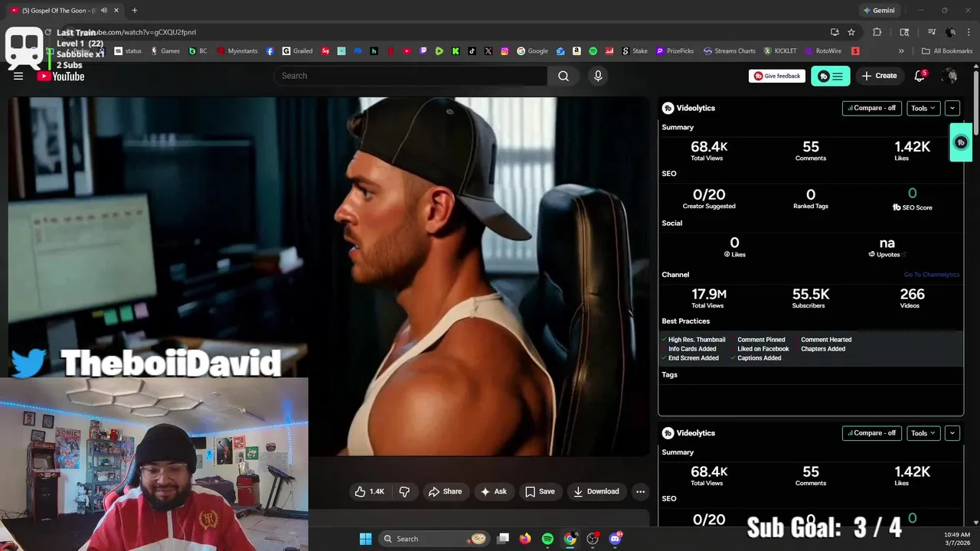
Task: Bookmark this page with the star icon
Action: tap(851, 32)
